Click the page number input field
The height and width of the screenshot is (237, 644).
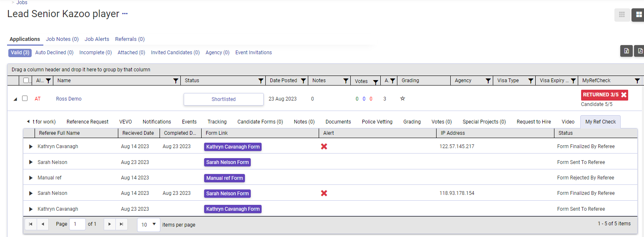[x=77, y=224]
